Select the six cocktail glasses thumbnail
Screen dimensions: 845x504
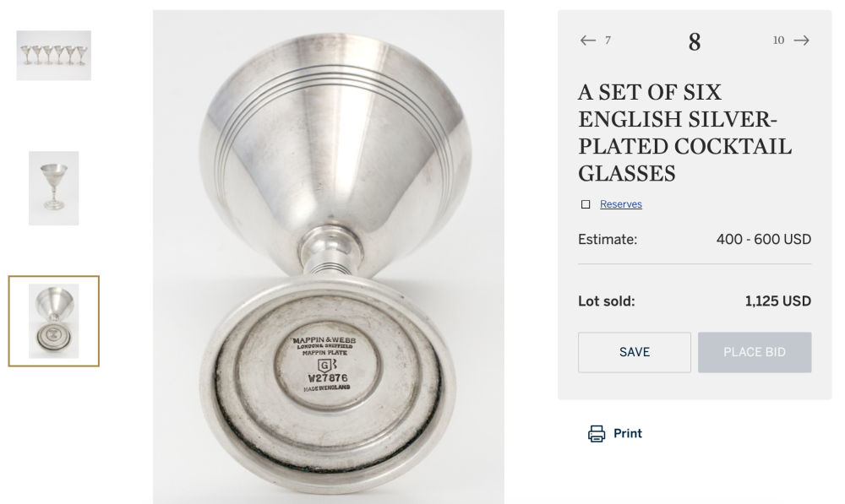54,56
